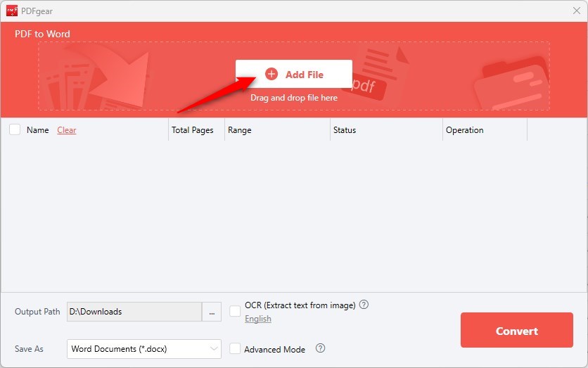Close the PDFgear window
588x368 pixels.
(x=577, y=11)
